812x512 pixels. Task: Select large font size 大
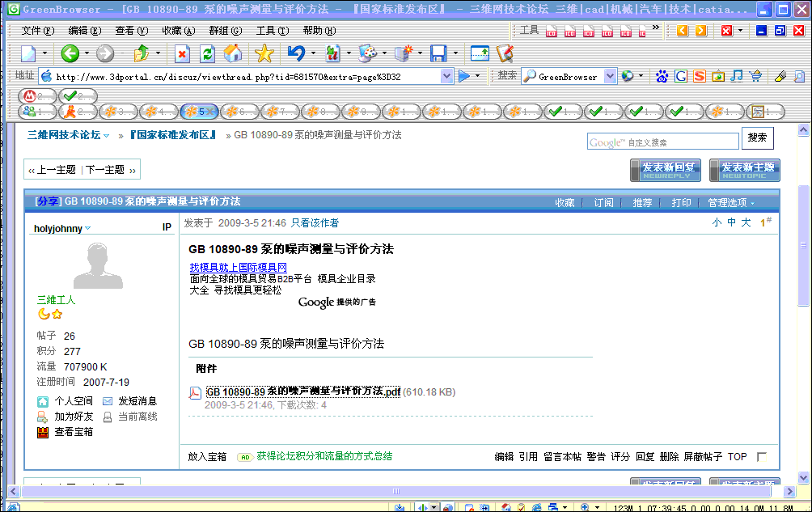pyautogui.click(x=746, y=222)
